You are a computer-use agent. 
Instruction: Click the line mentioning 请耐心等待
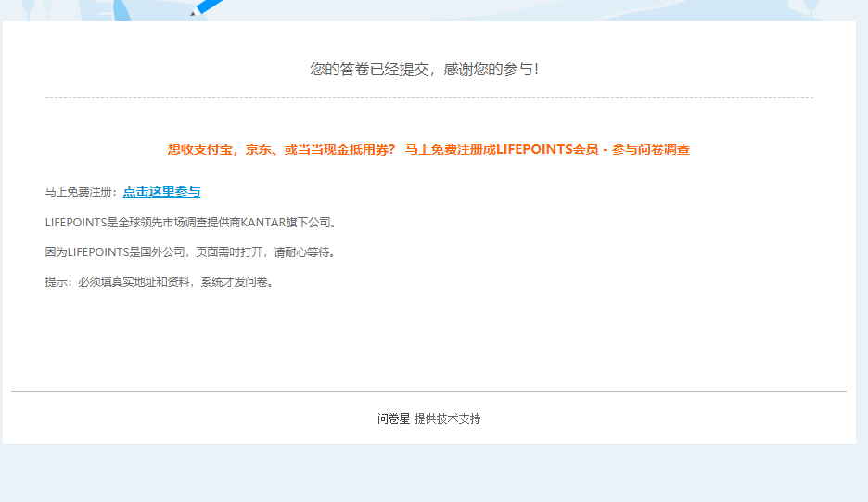[x=190, y=252]
